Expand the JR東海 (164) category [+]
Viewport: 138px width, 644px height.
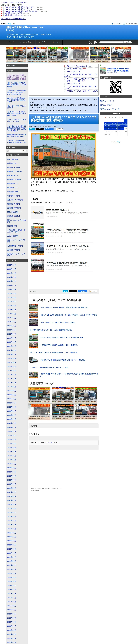pos(18,175)
